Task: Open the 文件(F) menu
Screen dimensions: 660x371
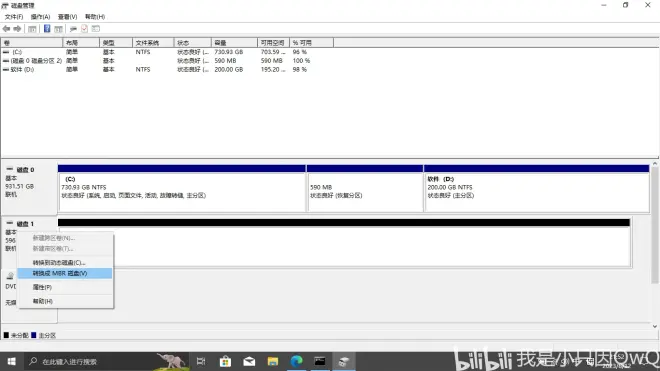Action: click(x=14, y=16)
